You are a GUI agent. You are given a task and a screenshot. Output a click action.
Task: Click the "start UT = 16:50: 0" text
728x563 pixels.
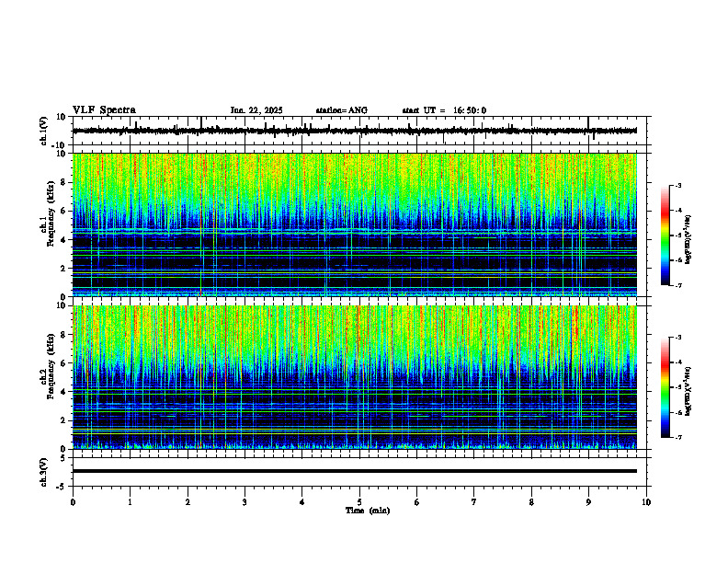[x=444, y=110]
